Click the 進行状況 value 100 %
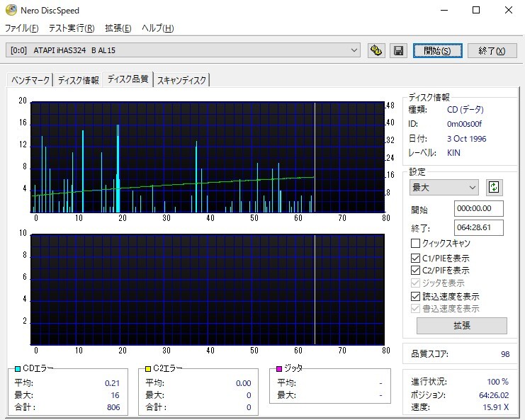 497,382
